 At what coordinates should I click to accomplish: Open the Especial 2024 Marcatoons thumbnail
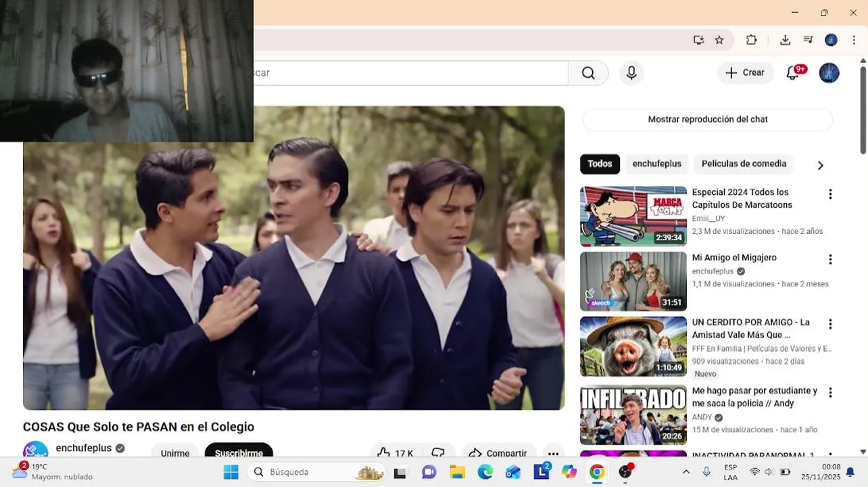coord(633,216)
